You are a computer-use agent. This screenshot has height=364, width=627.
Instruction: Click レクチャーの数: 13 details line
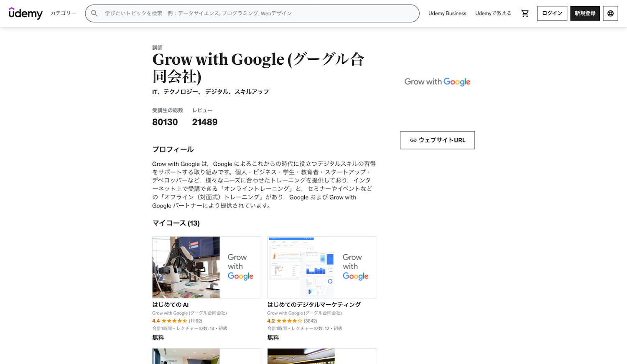(190, 329)
